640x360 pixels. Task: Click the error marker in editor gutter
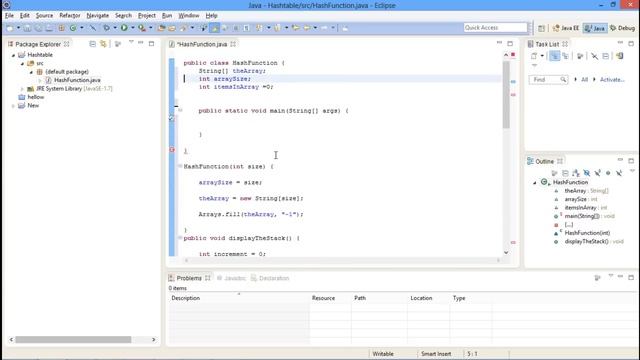coord(172,150)
